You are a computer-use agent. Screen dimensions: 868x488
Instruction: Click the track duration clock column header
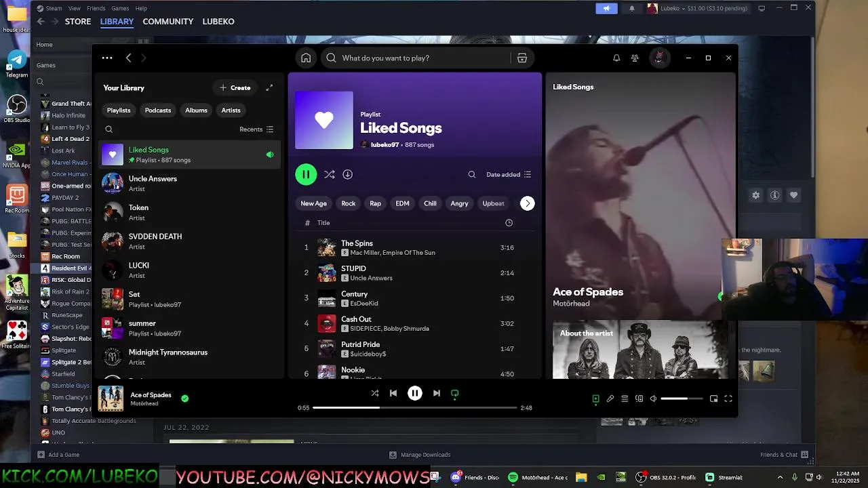point(509,223)
